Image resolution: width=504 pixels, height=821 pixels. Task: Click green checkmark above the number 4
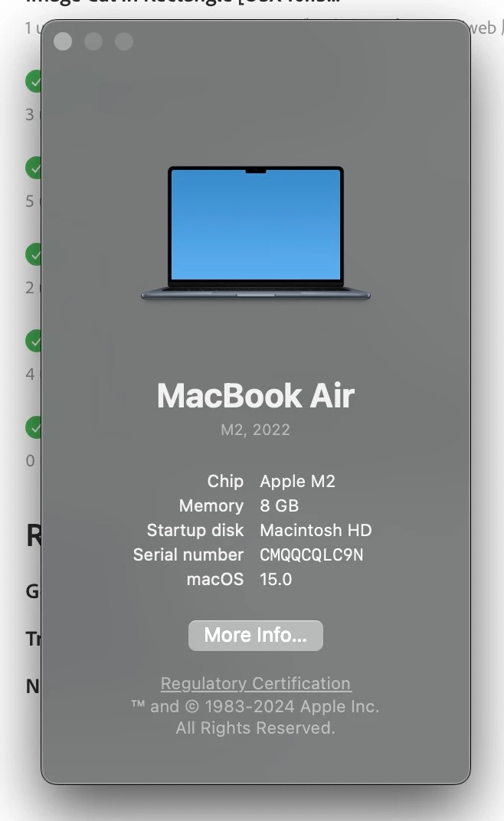tap(34, 341)
